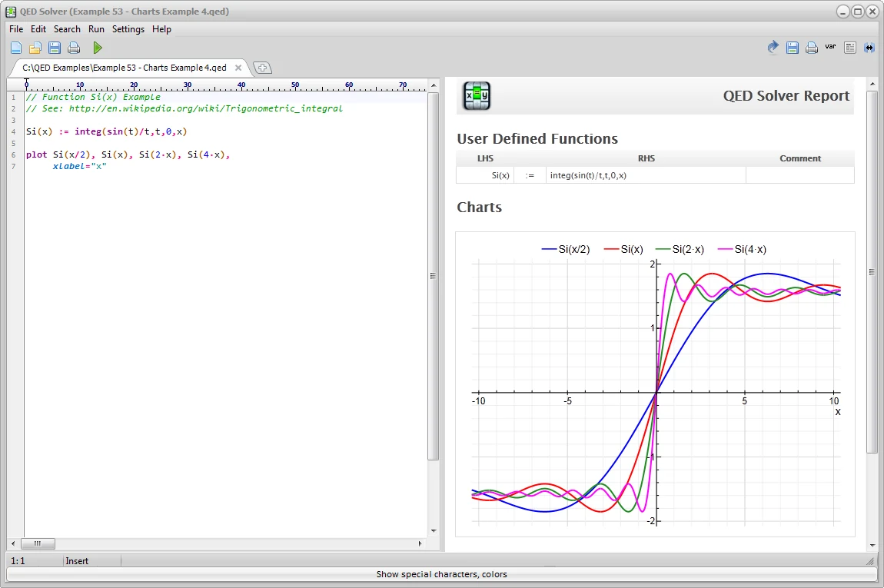Click line 1 comment '// Function Si(x) Example'

[93, 97]
